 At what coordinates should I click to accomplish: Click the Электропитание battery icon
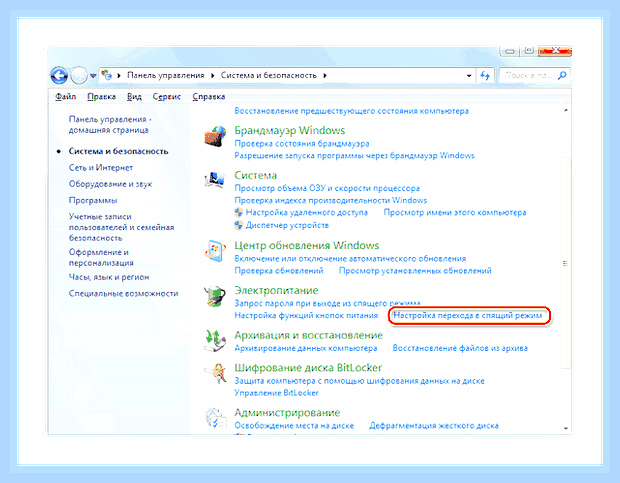[x=215, y=296]
